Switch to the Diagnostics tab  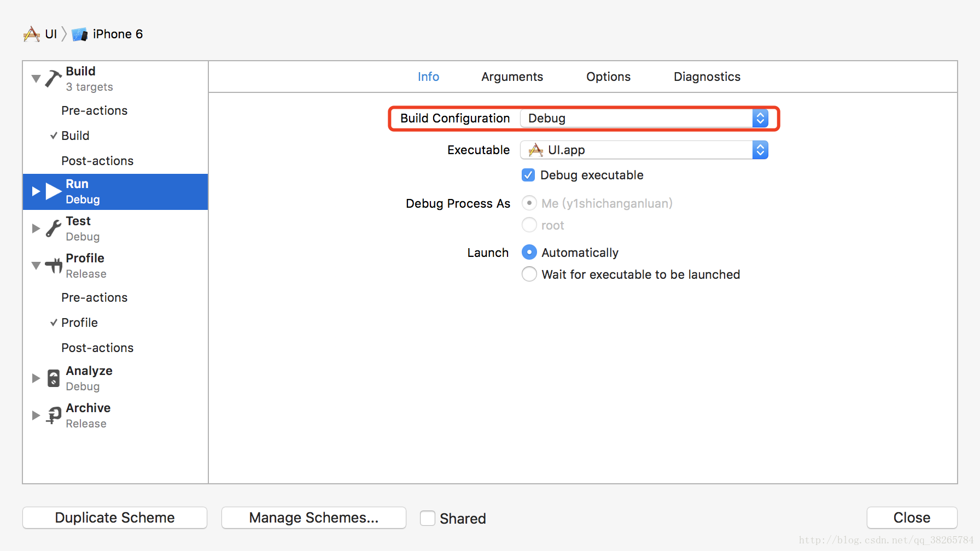pos(707,77)
